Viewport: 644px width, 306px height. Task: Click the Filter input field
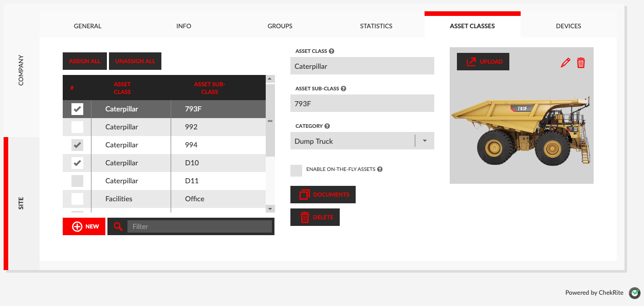[199, 226]
